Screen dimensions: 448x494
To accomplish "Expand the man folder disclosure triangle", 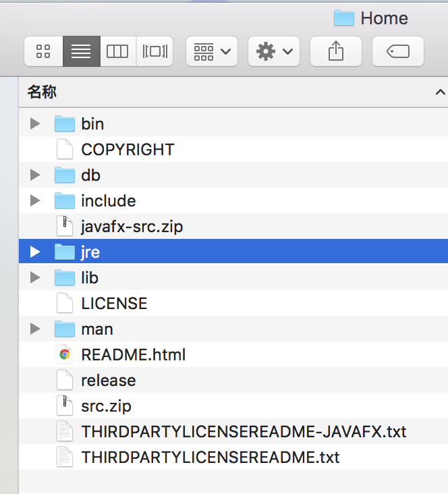I will coord(35,329).
